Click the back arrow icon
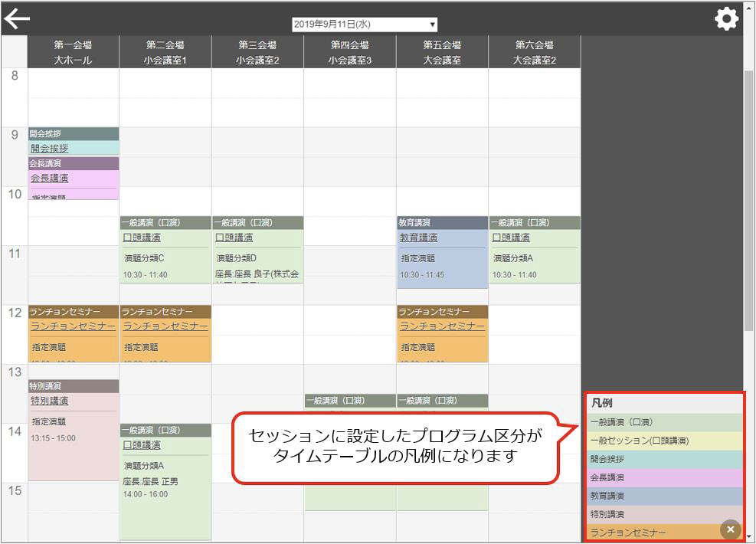The image size is (756, 544). (17, 19)
